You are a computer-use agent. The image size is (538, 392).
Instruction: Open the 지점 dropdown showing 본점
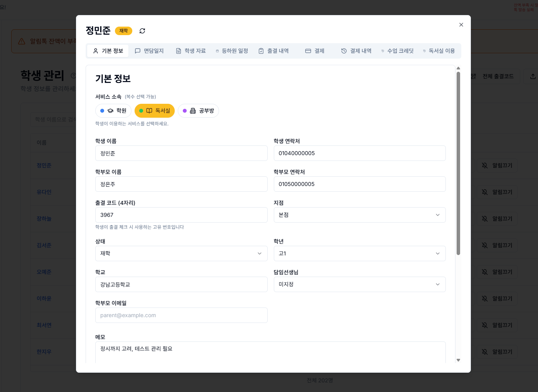pyautogui.click(x=359, y=215)
